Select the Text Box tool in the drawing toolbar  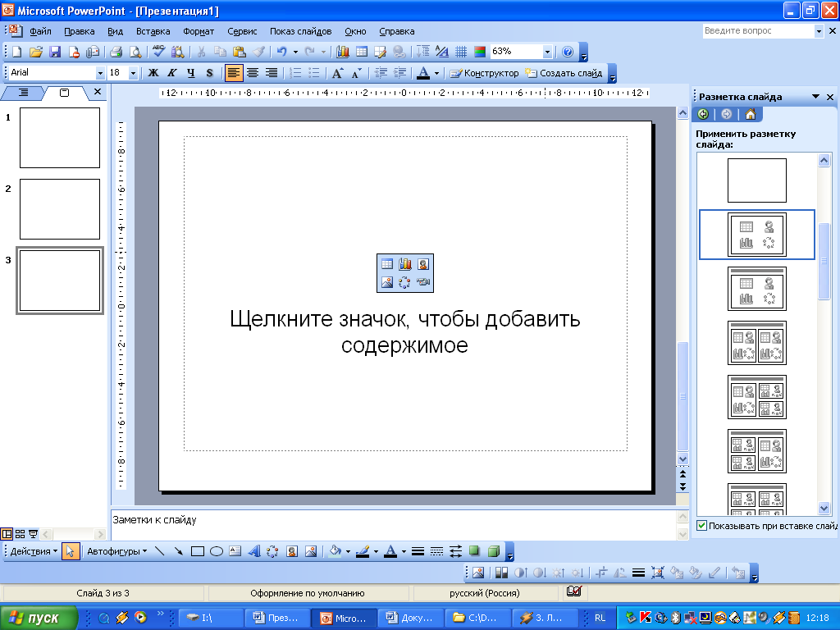(235, 551)
